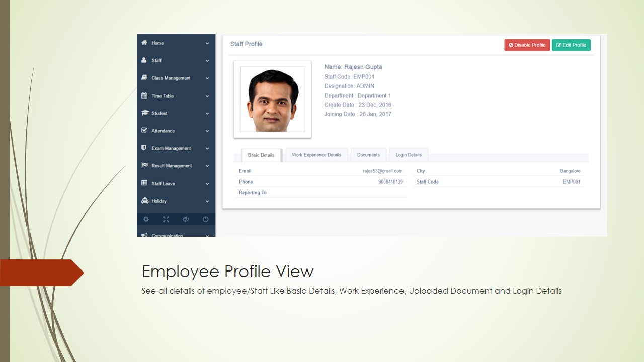
Task: Open settings gear icon in sidebar footer
Action: pyautogui.click(x=146, y=219)
